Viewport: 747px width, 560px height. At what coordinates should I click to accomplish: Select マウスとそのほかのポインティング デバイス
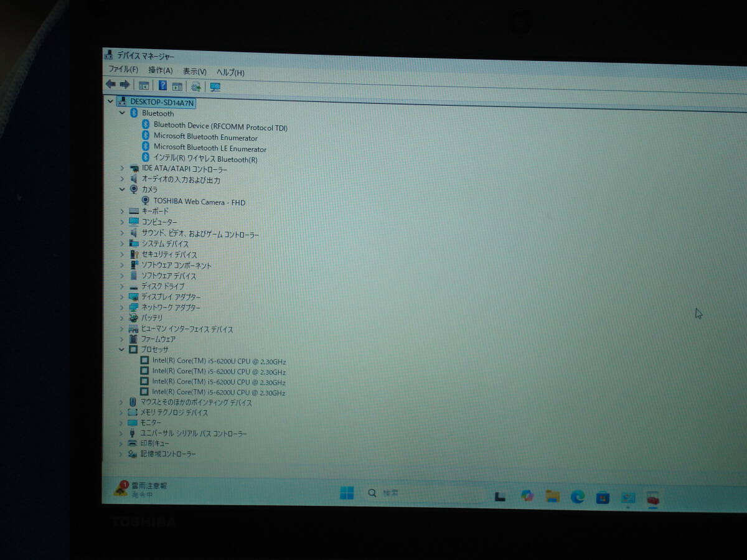196,402
